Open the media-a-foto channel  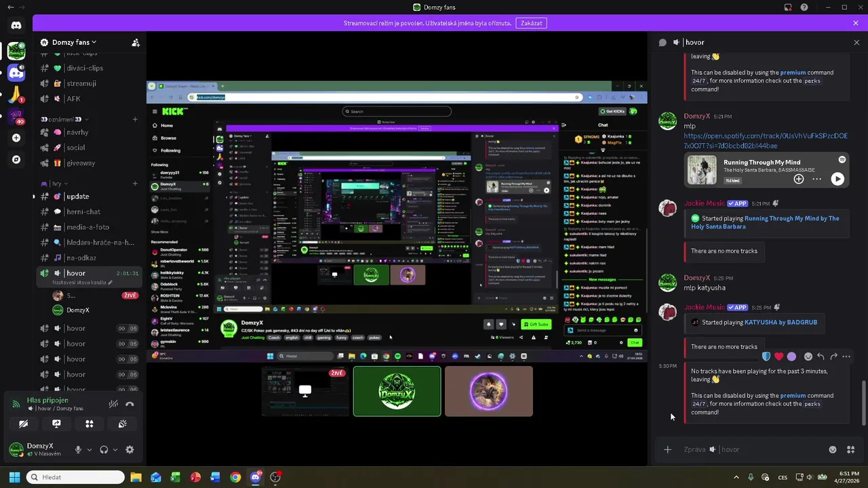click(90, 227)
